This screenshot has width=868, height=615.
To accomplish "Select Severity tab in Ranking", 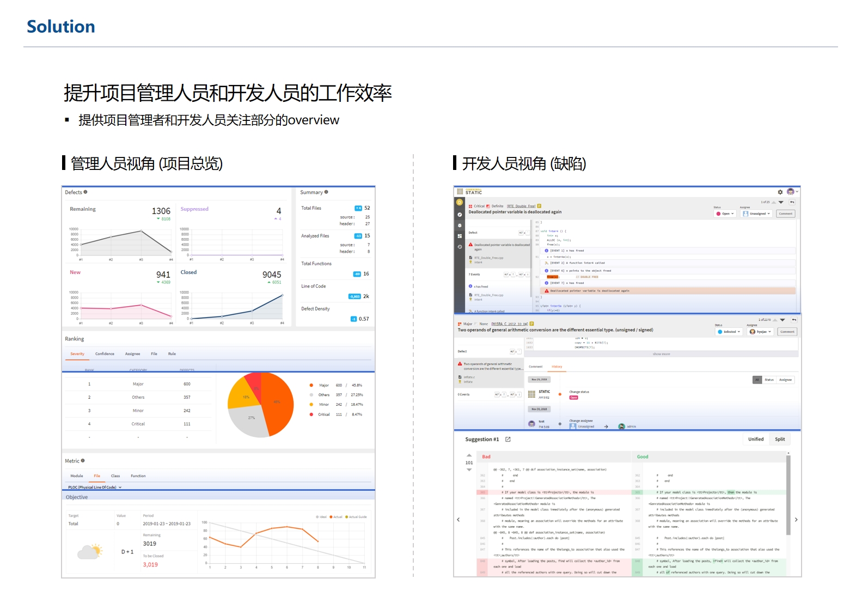I will click(77, 354).
